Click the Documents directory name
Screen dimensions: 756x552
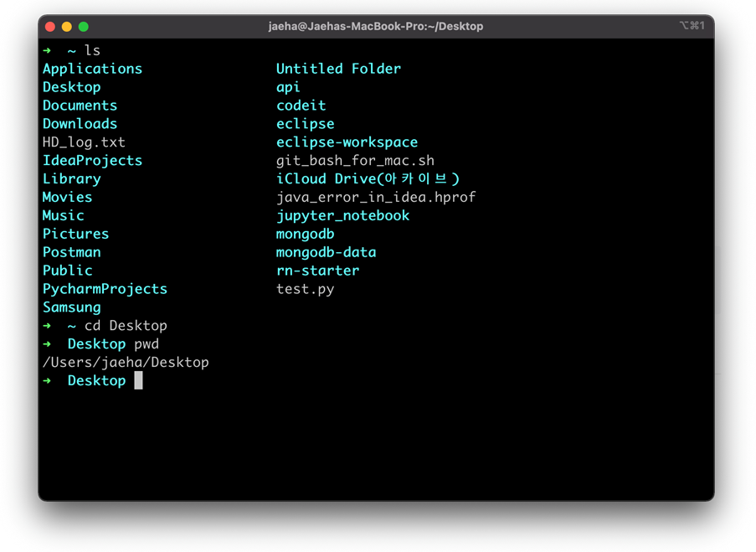[x=80, y=106]
